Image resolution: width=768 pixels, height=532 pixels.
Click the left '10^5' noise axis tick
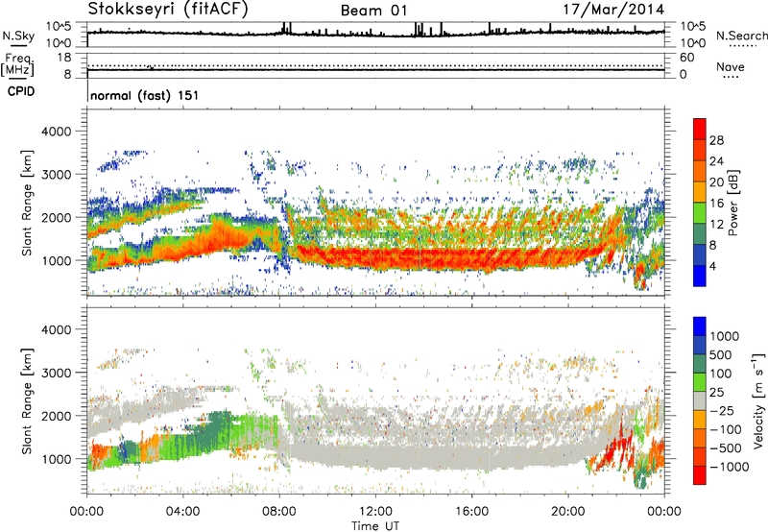point(59,26)
